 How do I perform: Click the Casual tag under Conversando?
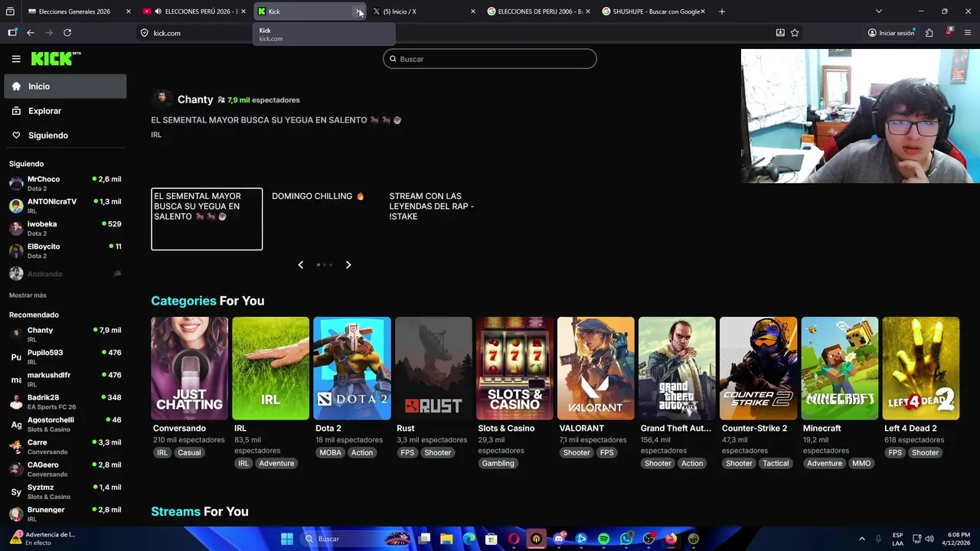pyautogui.click(x=189, y=452)
